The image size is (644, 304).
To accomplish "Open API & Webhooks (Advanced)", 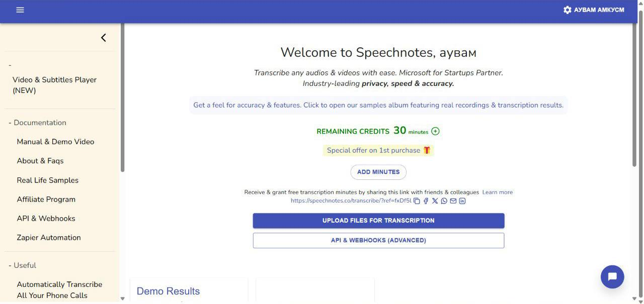I will click(x=378, y=240).
